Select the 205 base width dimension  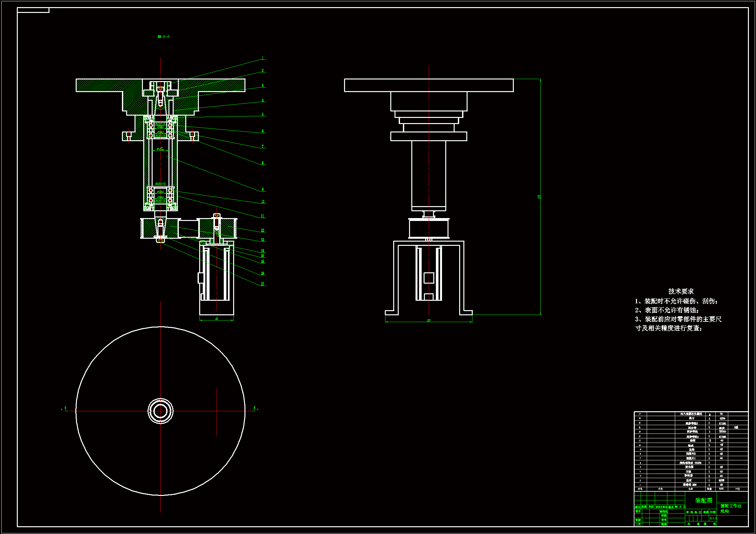428,320
